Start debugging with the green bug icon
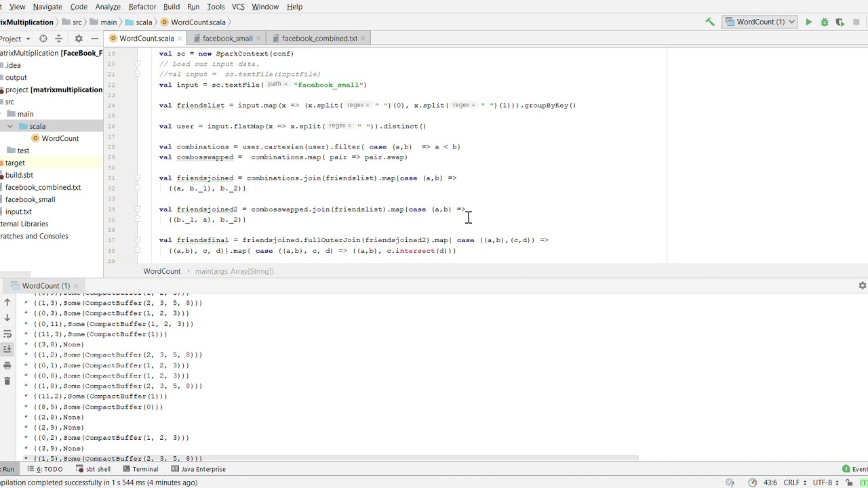868x488 pixels. [x=825, y=22]
